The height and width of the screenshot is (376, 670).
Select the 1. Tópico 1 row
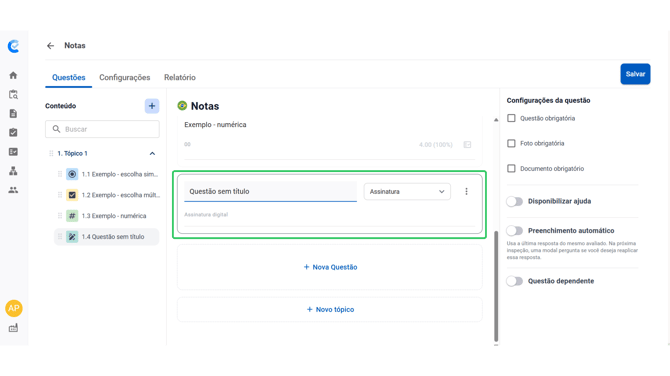pos(103,153)
